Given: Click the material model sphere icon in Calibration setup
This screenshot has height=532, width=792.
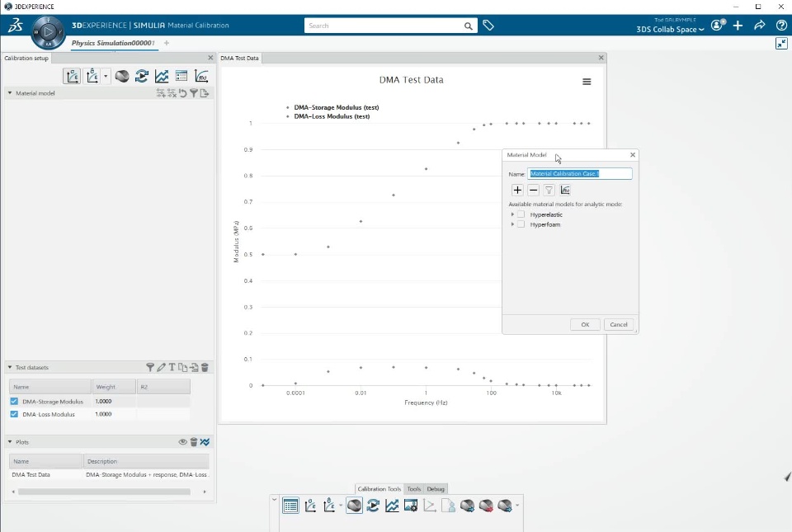Looking at the screenshot, I should (122, 76).
